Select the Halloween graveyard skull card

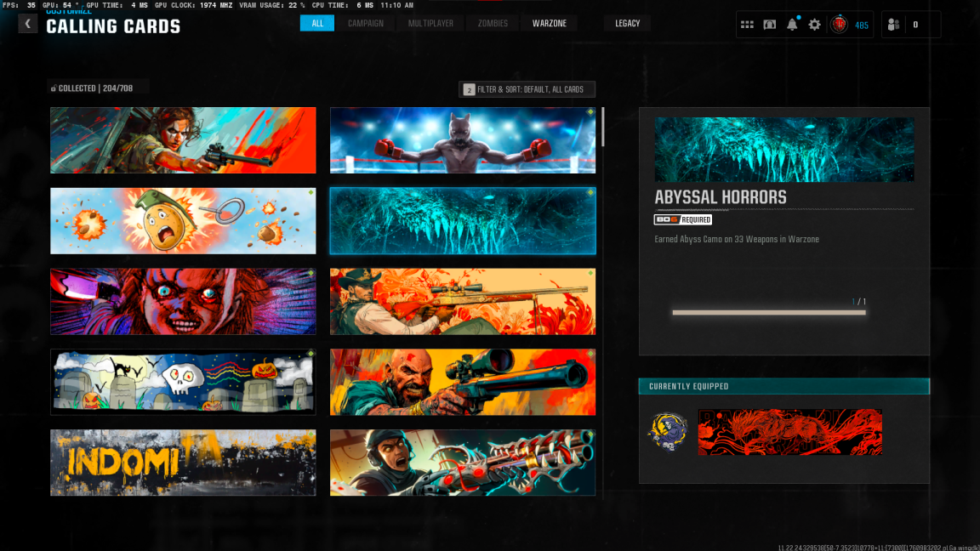click(x=183, y=382)
